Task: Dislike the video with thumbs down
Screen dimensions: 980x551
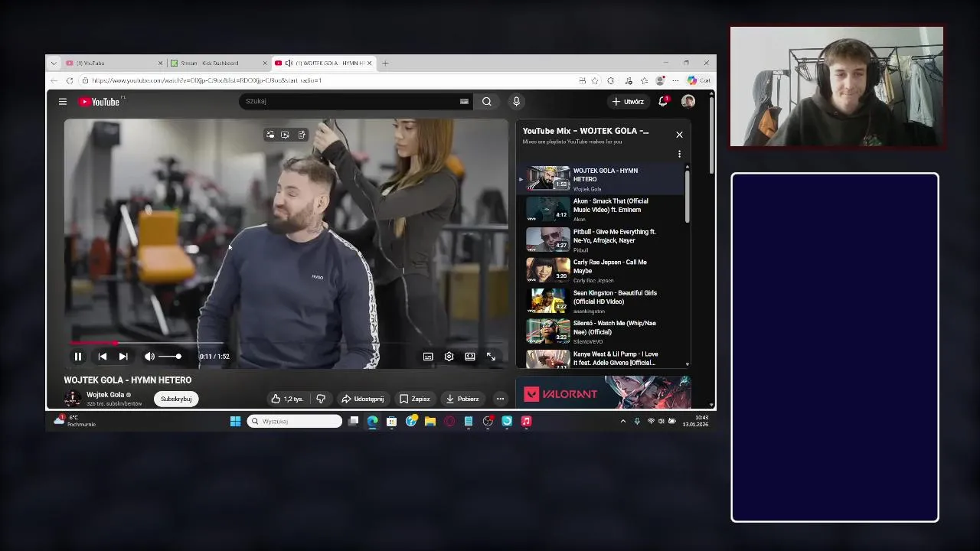Action: [321, 399]
